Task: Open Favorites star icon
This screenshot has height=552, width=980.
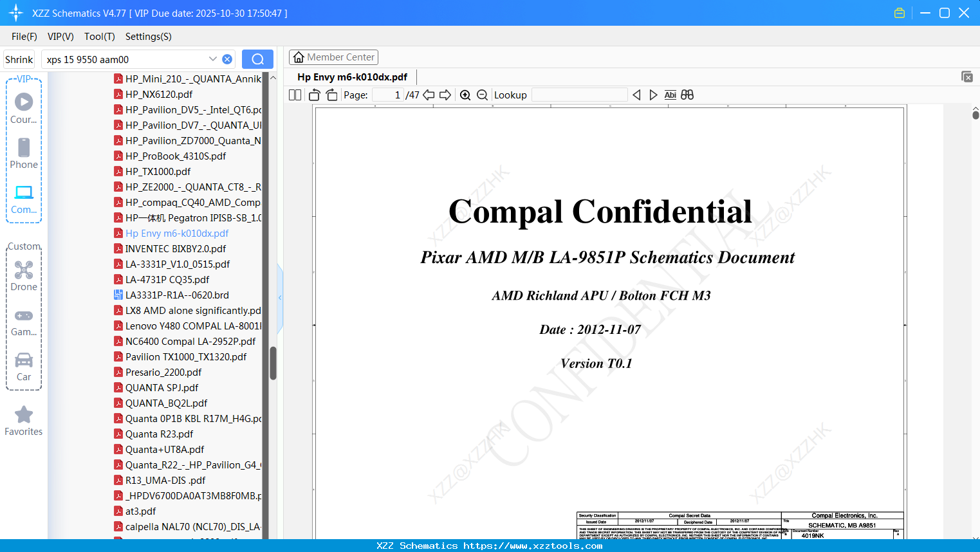Action: [24, 421]
